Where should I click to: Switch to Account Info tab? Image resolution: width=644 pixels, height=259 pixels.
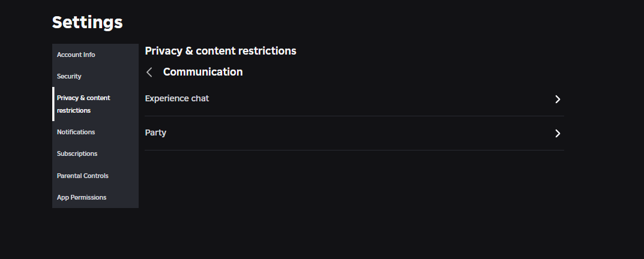[76, 55]
